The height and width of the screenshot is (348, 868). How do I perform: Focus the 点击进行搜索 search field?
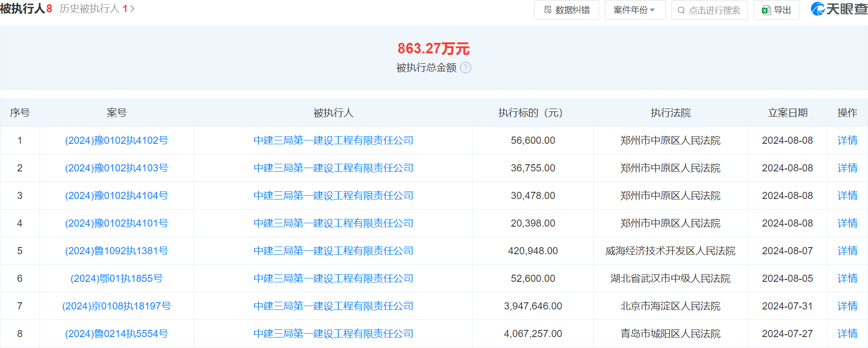[710, 10]
